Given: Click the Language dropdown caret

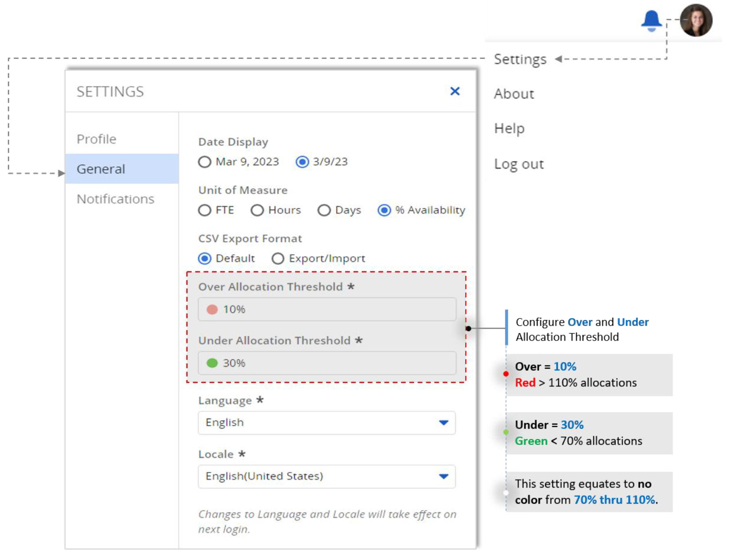Looking at the screenshot, I should coord(443,423).
